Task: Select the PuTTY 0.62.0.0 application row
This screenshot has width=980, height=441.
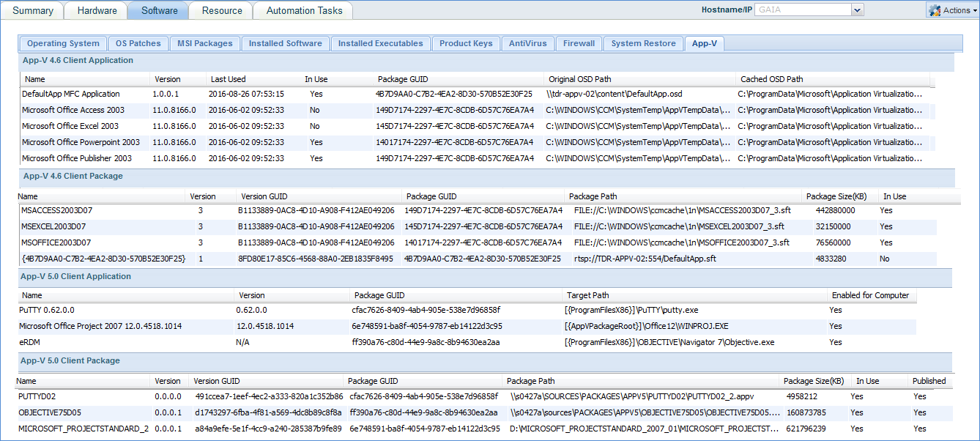Action: (47, 310)
